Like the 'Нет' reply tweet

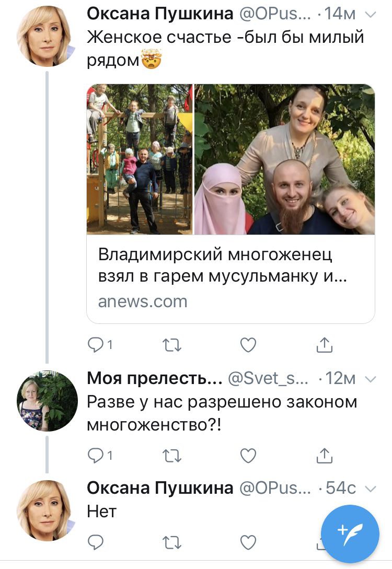pos(248,542)
